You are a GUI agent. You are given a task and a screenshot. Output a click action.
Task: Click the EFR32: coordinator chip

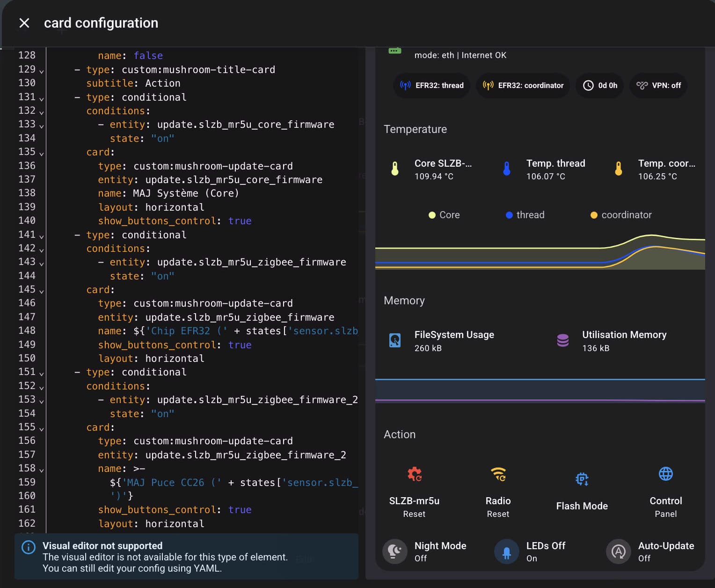coord(523,85)
